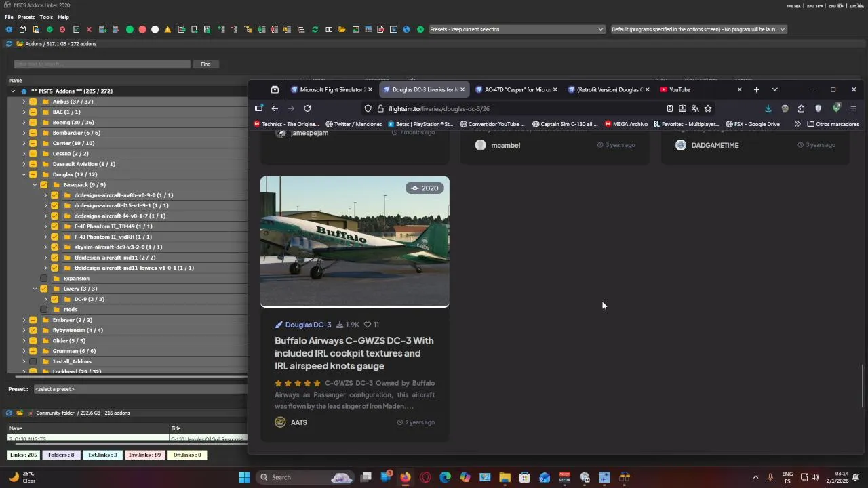Toggle reader view icon in address bar

click(x=670, y=108)
